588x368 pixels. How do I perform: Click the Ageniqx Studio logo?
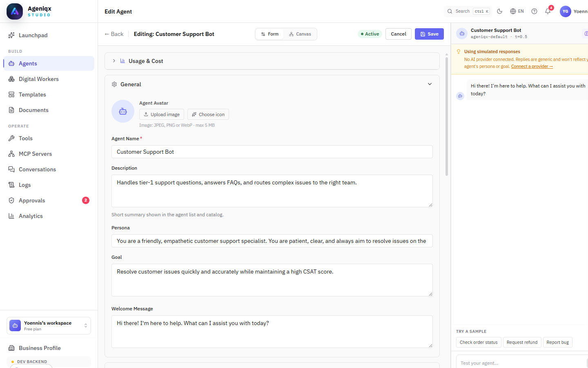coord(15,11)
